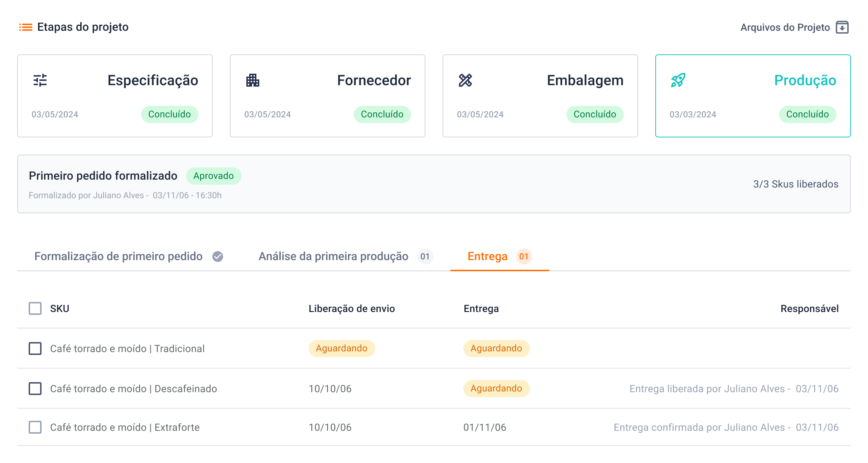Click Concluído badge on Produção card

click(807, 114)
